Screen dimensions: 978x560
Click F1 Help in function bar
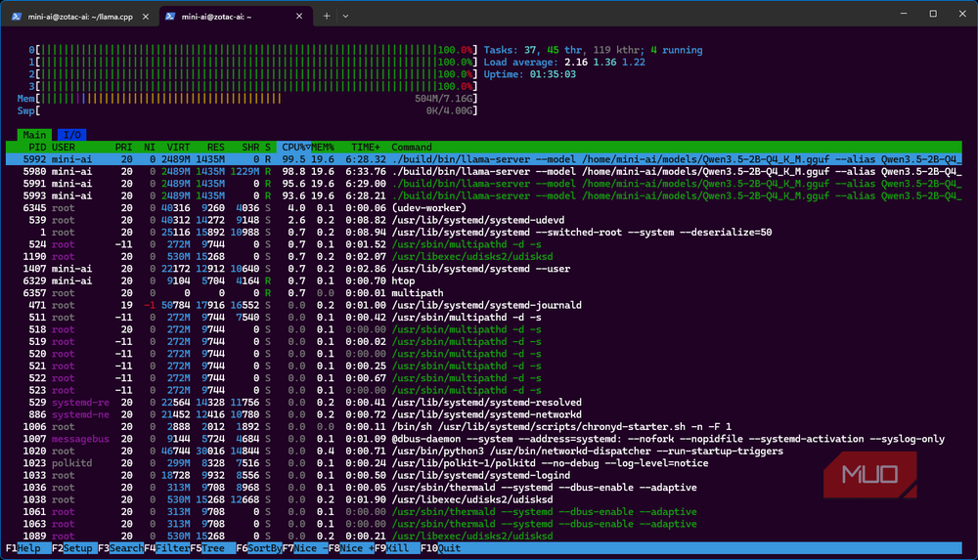(23, 548)
